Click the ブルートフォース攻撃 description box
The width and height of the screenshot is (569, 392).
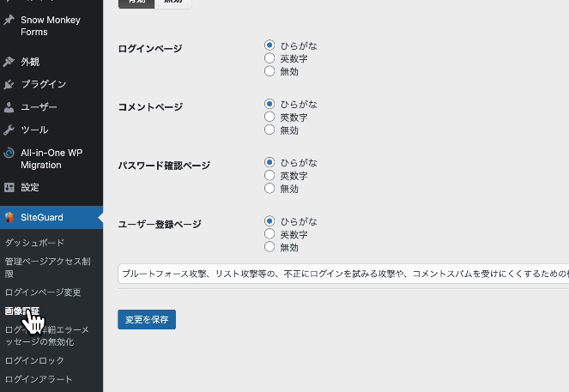pos(343,274)
